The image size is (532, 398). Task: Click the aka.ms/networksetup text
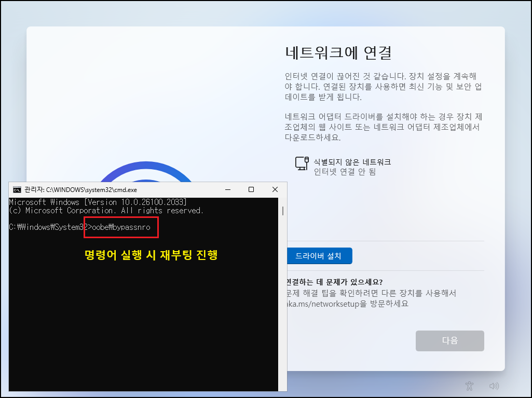[323, 304]
